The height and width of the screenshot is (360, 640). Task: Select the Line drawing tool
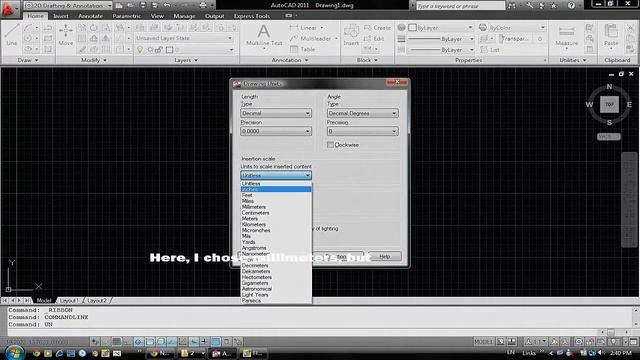click(12, 35)
